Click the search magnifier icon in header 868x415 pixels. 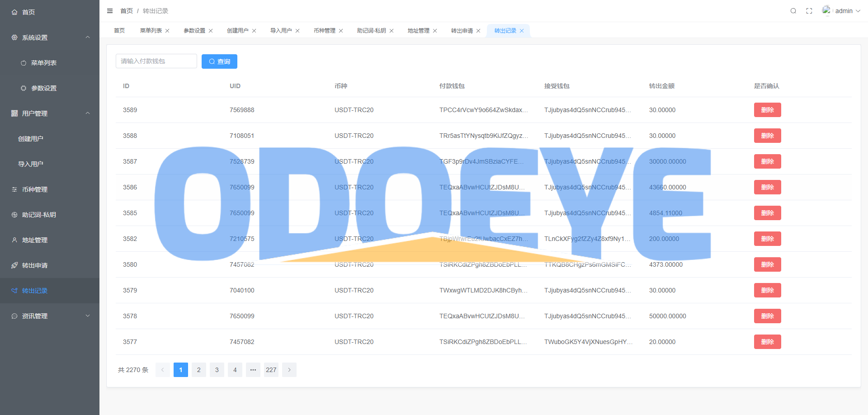[x=793, y=11]
